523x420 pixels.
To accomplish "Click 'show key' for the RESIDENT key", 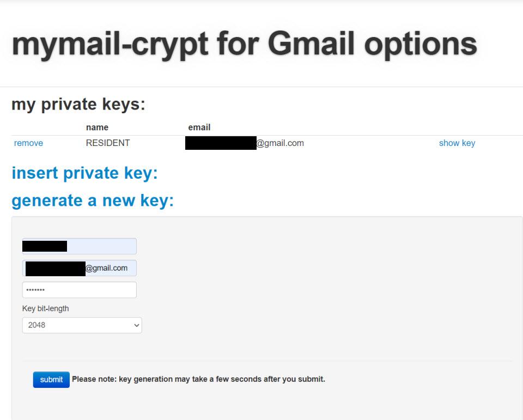I will (457, 143).
